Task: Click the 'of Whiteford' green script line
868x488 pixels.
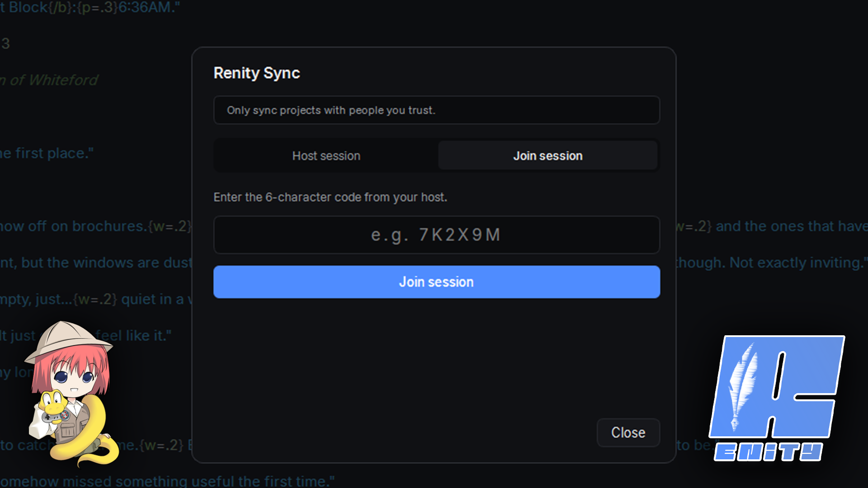Action: (x=49, y=80)
